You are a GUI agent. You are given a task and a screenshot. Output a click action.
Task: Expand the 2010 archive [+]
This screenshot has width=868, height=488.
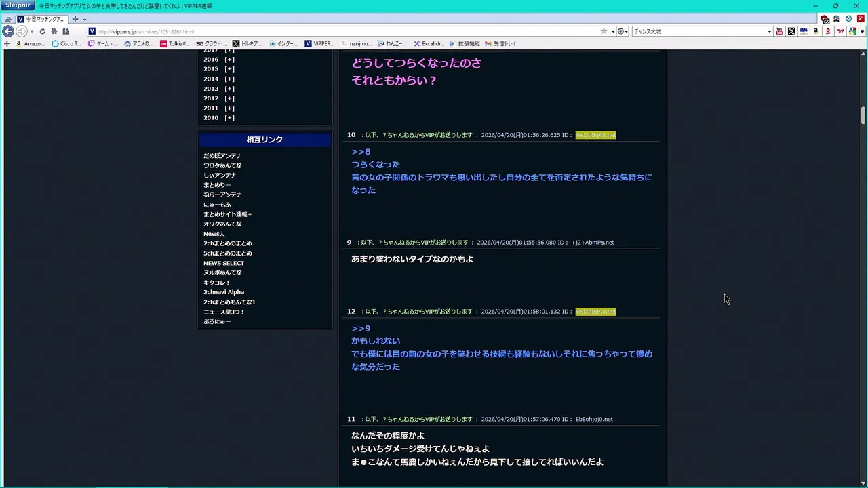click(229, 117)
